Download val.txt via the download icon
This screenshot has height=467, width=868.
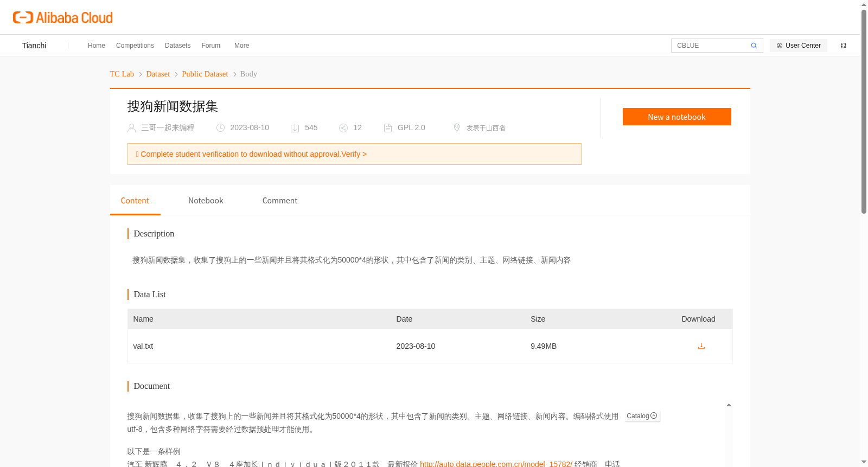click(x=701, y=346)
